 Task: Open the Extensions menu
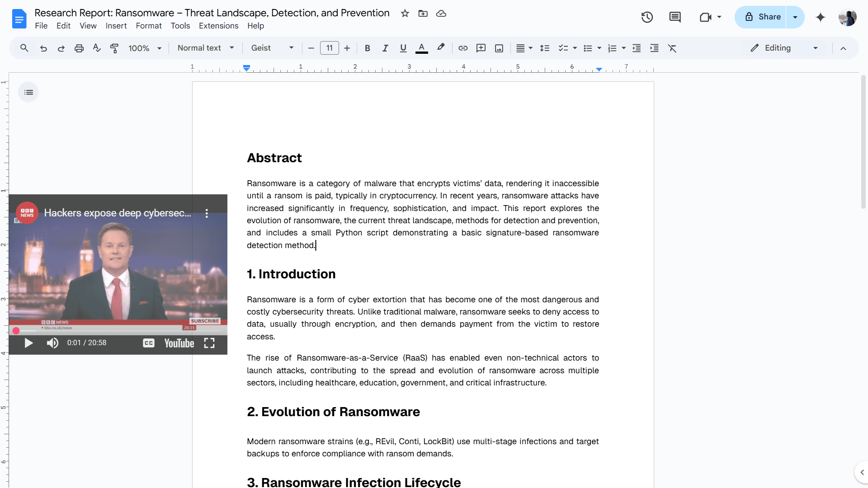tap(218, 26)
